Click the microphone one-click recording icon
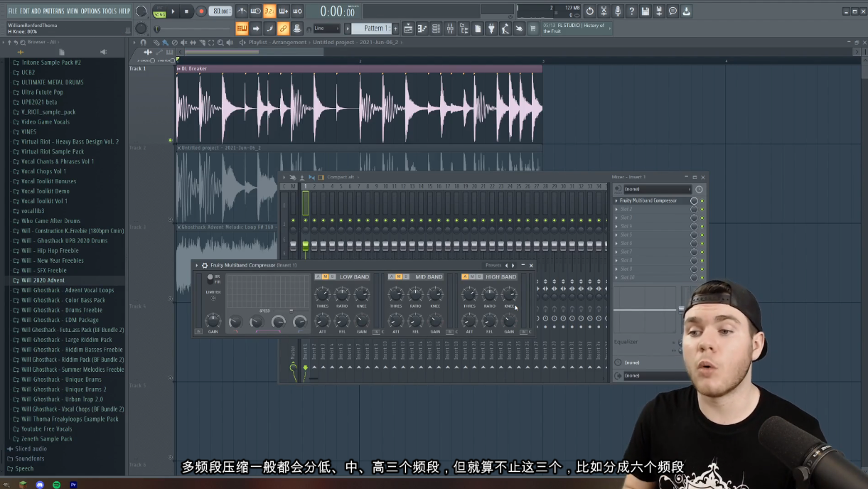Screen dimensions: 868x489 tap(617, 11)
